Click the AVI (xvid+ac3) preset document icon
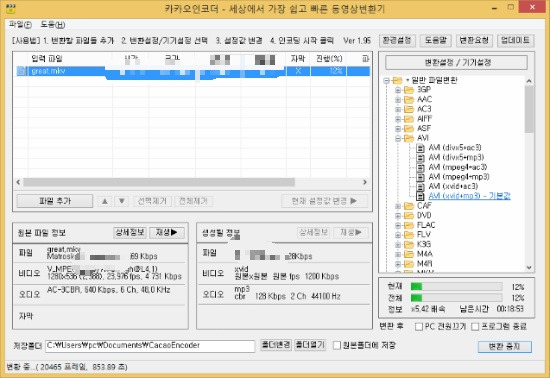The width and height of the screenshot is (550, 378). tap(420, 187)
